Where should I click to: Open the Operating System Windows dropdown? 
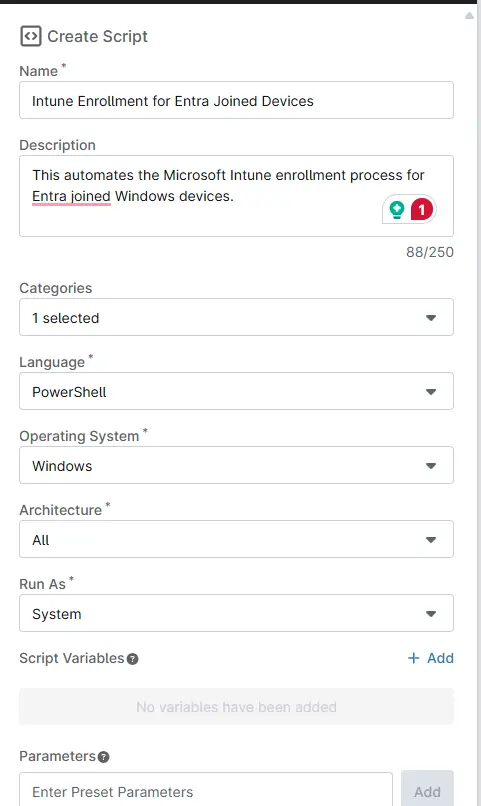236,465
